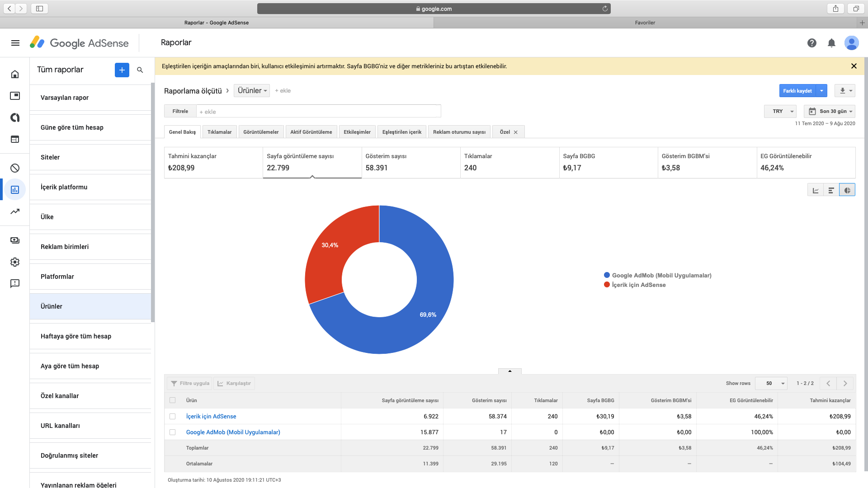This screenshot has height=488, width=868.
Task: Toggle the select-all checkbox in table header
Action: [x=172, y=400]
